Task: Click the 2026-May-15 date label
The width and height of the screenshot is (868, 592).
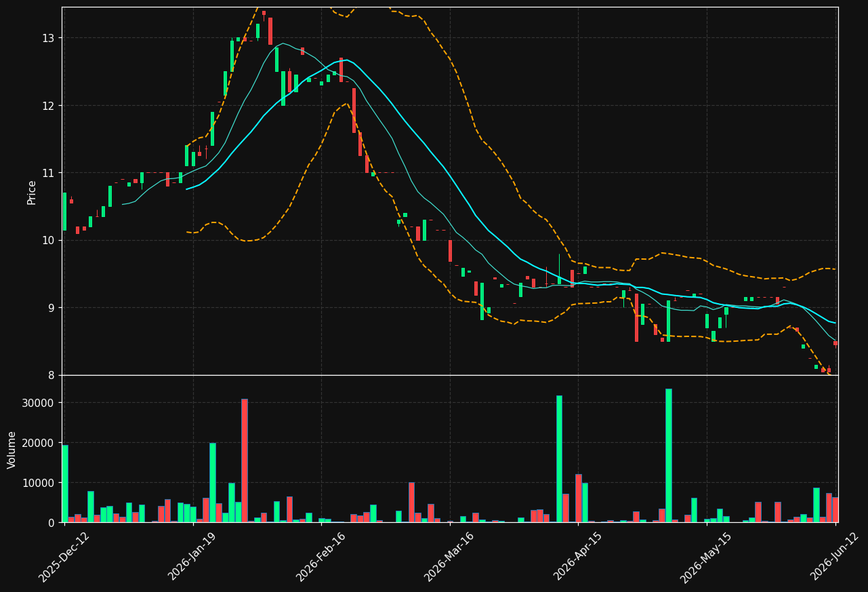Action: (x=706, y=557)
